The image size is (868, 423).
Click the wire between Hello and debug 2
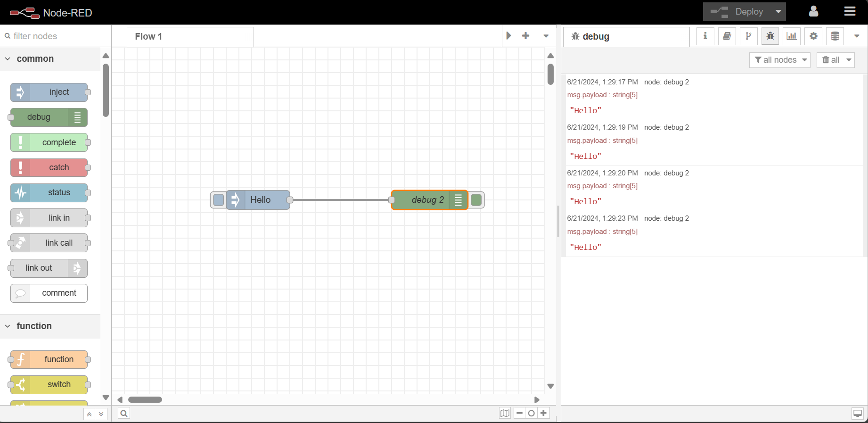[340, 200]
